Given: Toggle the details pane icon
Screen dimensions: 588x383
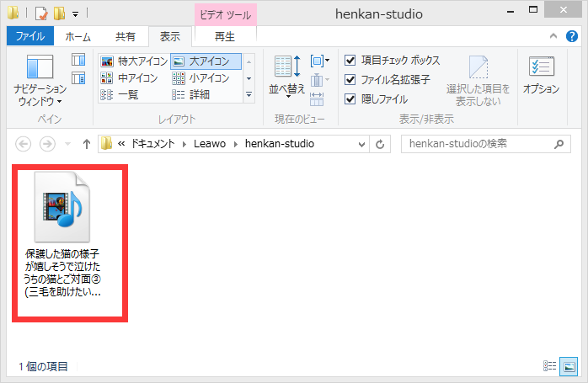Looking at the screenshot, I should coord(78,78).
